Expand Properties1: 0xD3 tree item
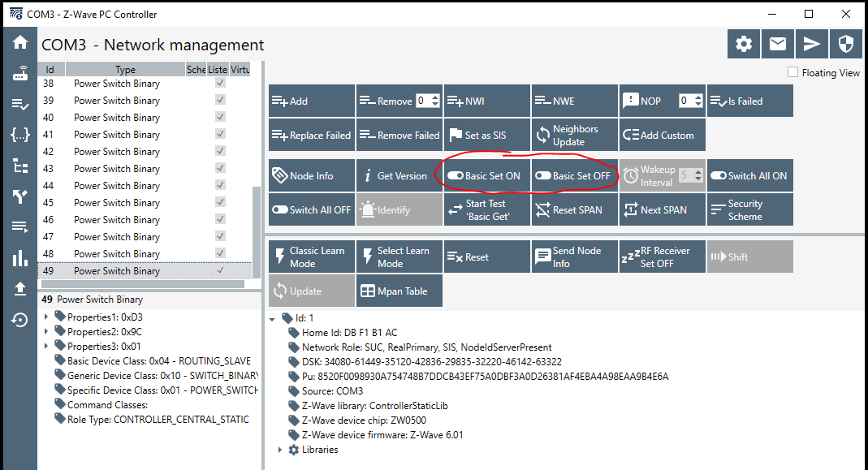Image resolution: width=868 pixels, height=470 pixels. (46, 317)
